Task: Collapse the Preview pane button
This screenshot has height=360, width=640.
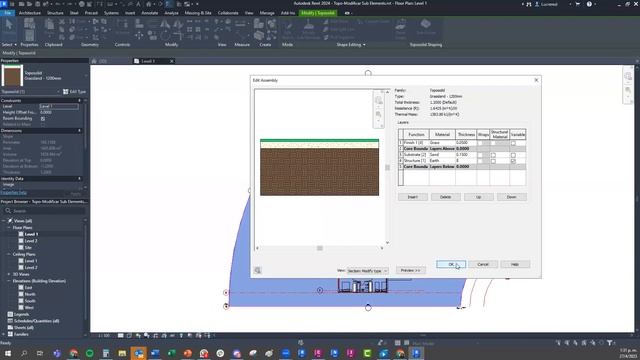Action: (x=410, y=270)
